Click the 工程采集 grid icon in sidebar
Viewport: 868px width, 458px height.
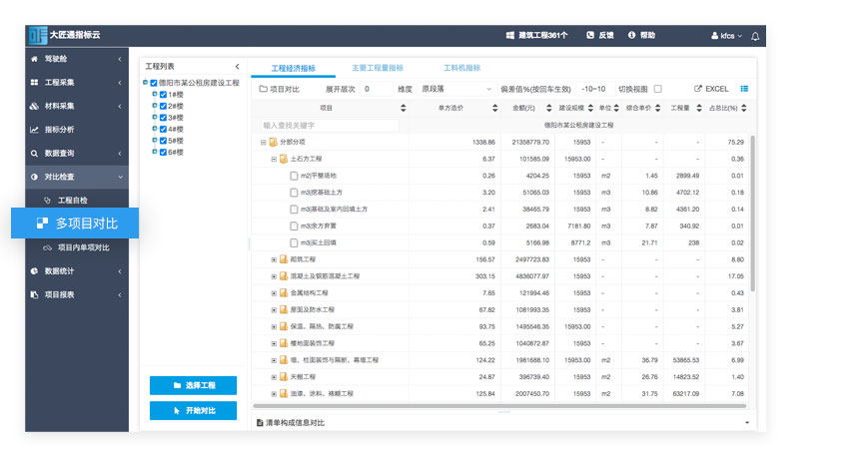coord(34,83)
